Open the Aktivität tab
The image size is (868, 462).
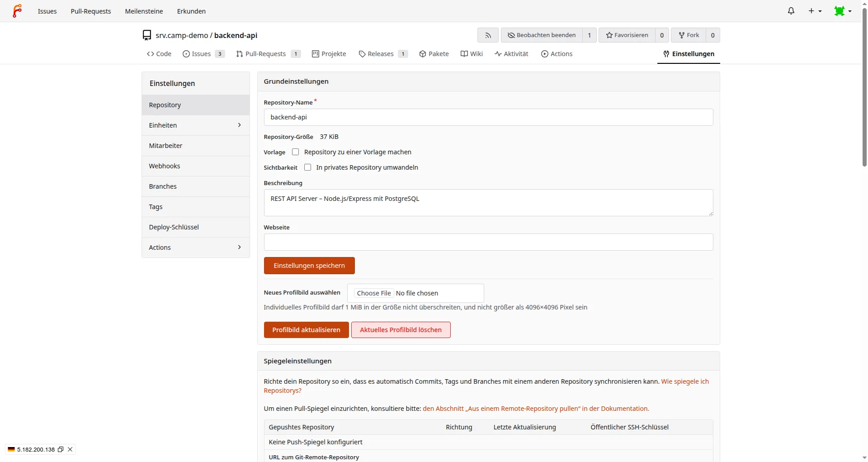(x=511, y=54)
